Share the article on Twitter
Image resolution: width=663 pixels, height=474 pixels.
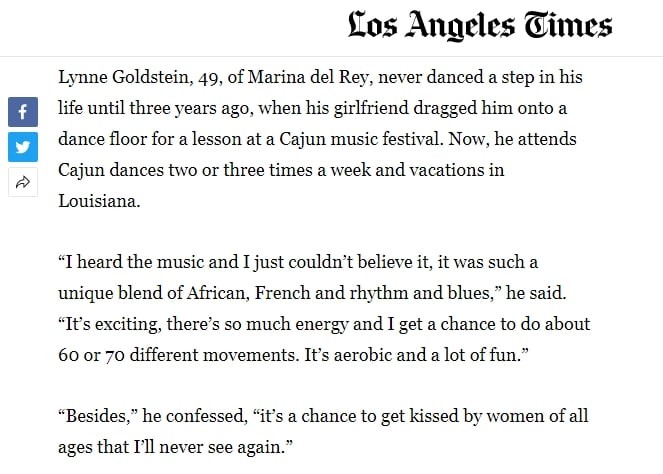(x=23, y=147)
